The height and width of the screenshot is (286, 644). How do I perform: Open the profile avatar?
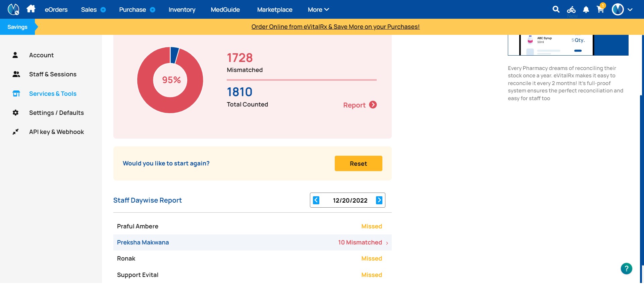[x=618, y=9]
